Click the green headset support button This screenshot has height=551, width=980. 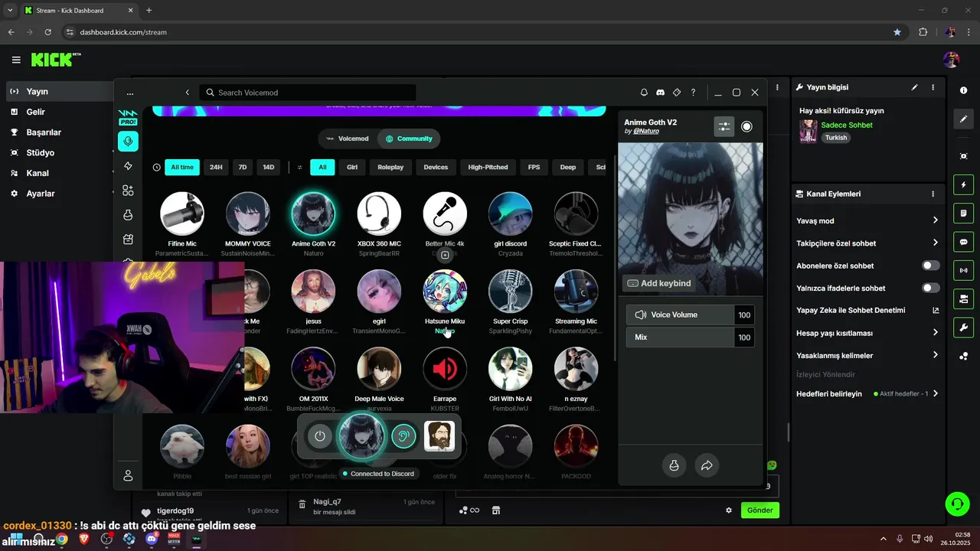click(957, 504)
